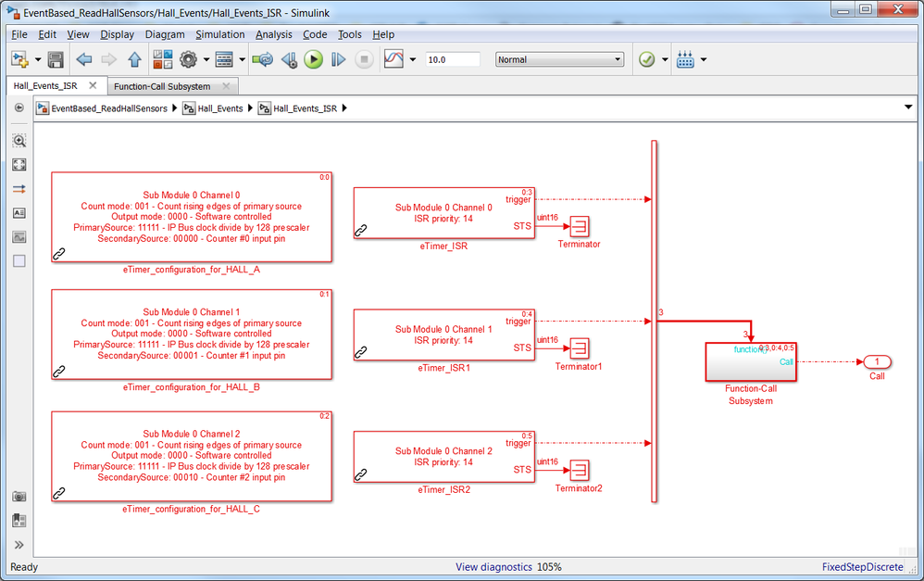This screenshot has height=581, width=924.
Task: Expand the Model Explorer dropdown arrow
Action: (243, 59)
